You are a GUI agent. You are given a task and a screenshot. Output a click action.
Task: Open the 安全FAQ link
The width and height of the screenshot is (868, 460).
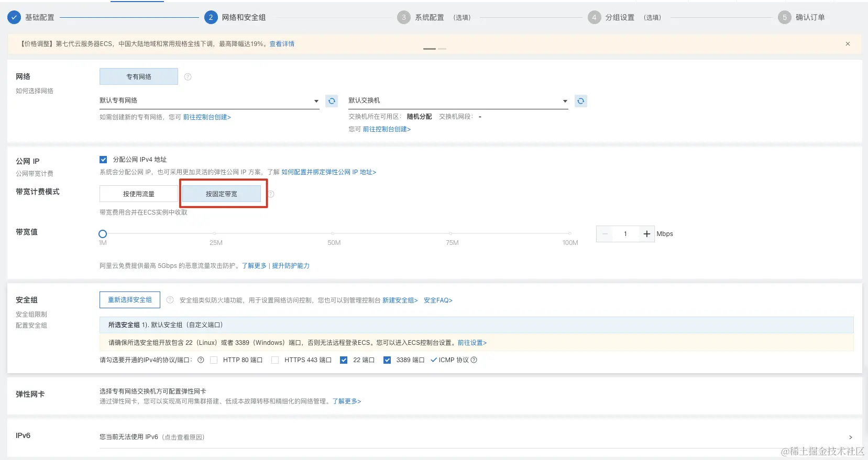tap(438, 300)
